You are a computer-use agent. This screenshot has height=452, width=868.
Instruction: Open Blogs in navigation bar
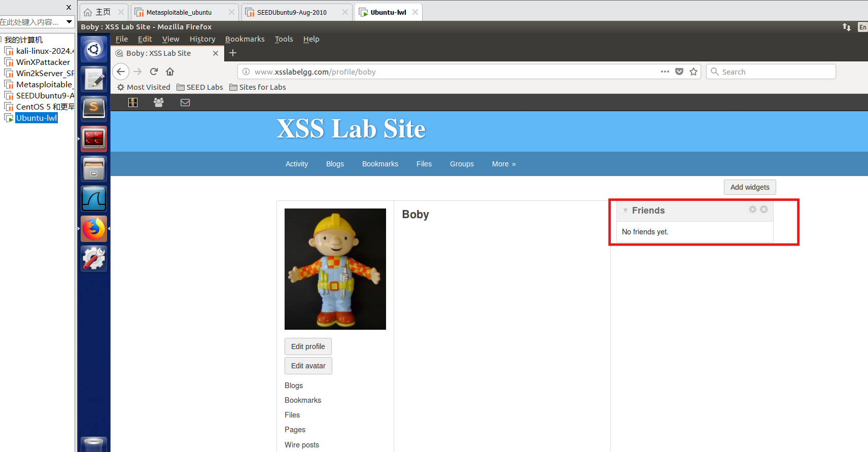[x=335, y=164]
